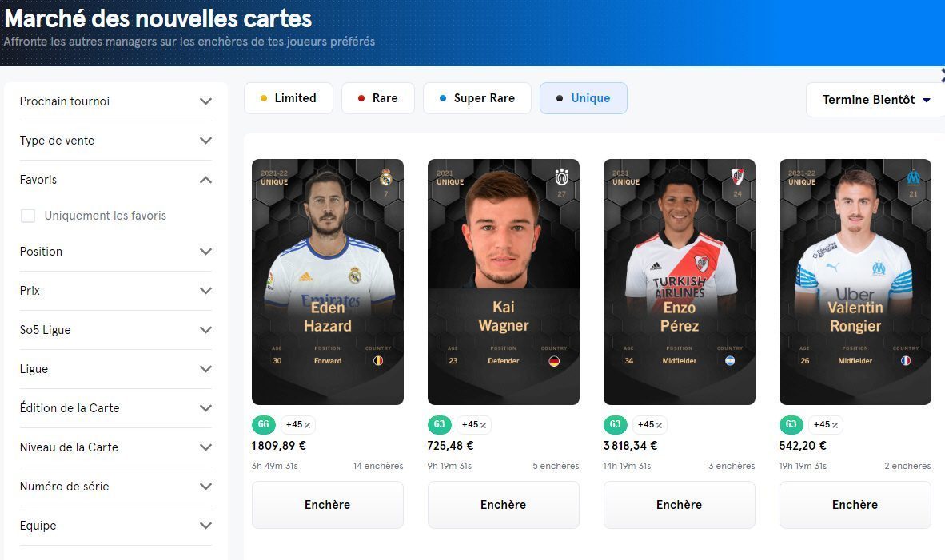The image size is (945, 560).
Task: Click the +45% bonus badge under Enzo Pérez
Action: tap(648, 424)
